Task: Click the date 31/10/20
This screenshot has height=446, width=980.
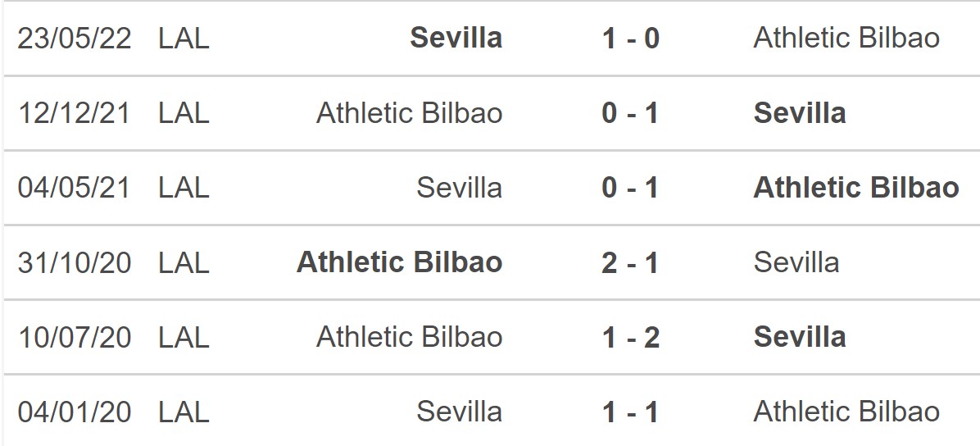Action: (x=75, y=262)
